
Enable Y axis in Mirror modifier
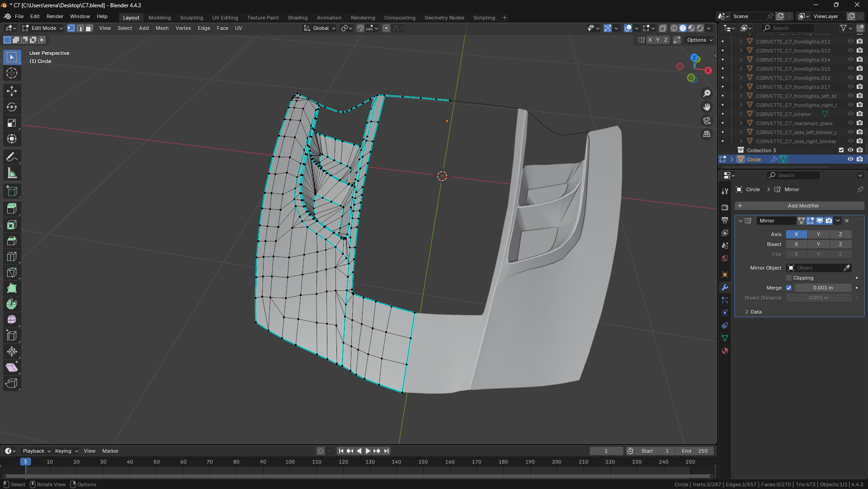click(x=818, y=234)
